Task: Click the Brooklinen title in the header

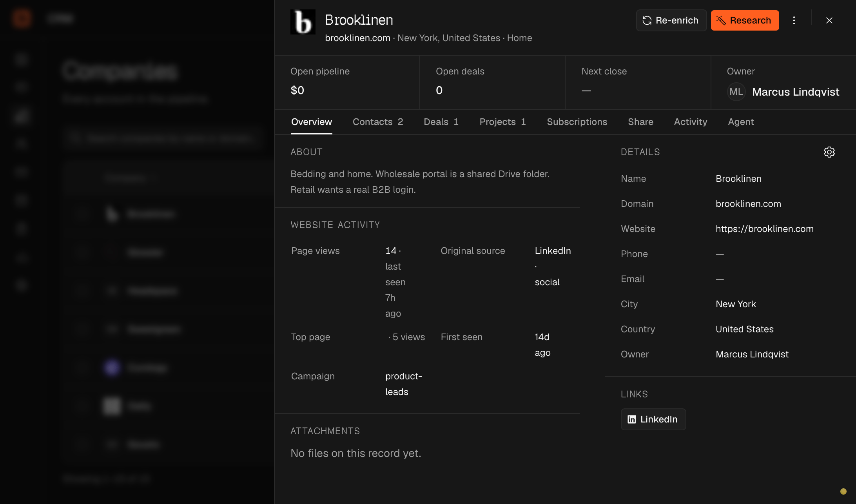Action: click(x=359, y=20)
